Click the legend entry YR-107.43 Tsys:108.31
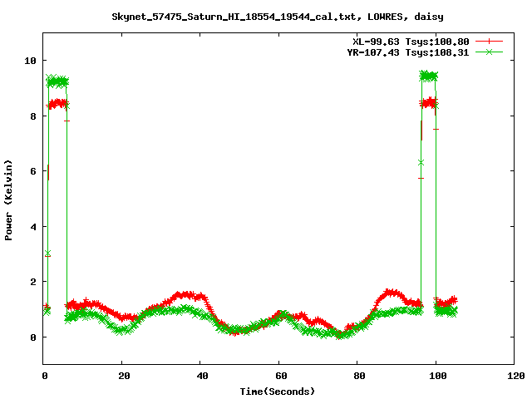532x399 pixels. pos(408,52)
